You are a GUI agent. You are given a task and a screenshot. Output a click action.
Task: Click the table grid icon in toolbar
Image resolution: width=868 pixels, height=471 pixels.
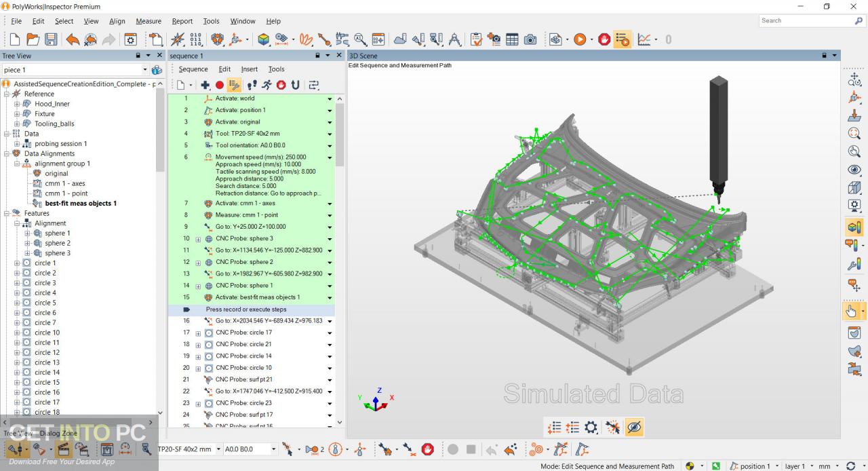512,40
